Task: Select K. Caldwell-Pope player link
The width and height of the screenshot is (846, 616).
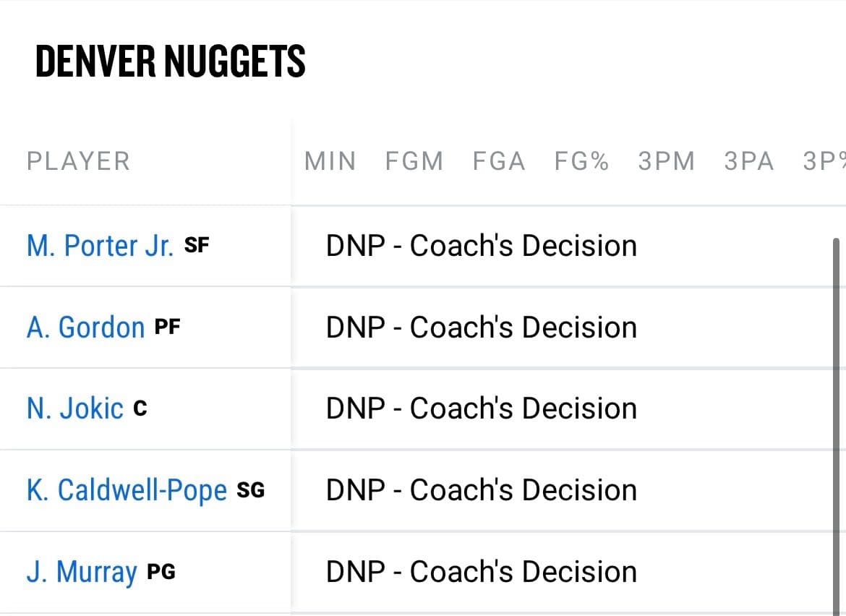Action: tap(127, 490)
